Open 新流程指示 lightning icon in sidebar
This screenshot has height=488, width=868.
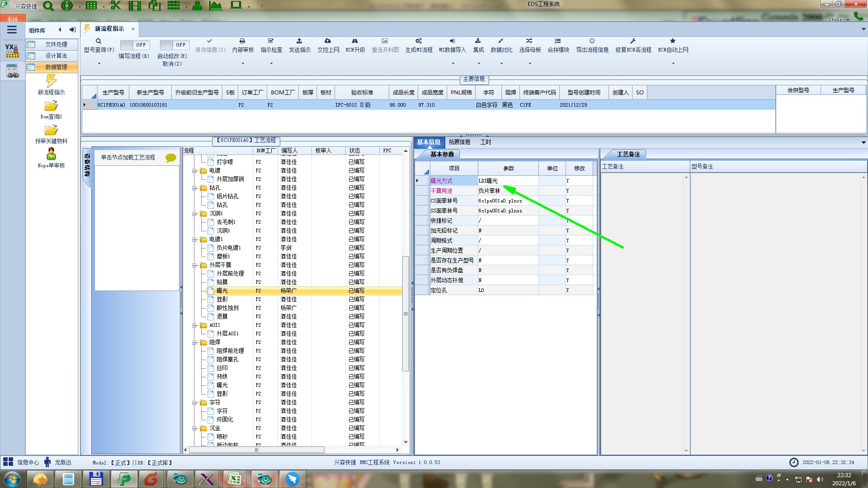pyautogui.click(x=51, y=81)
